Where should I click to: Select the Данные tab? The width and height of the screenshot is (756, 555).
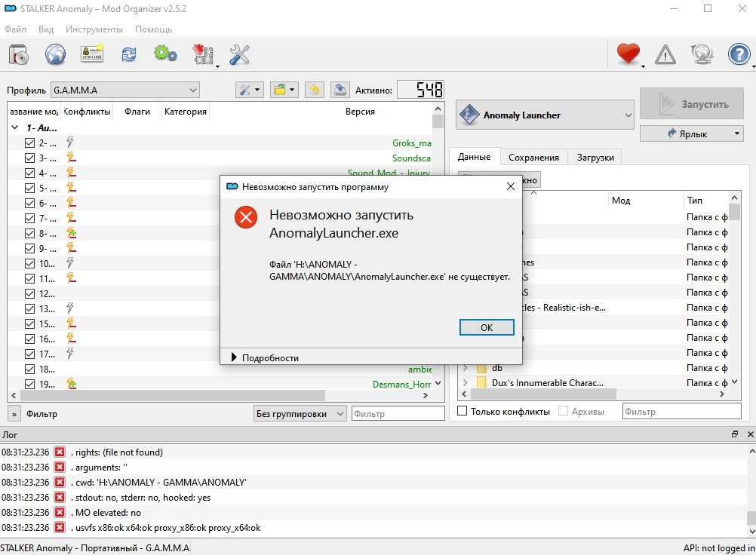475,157
